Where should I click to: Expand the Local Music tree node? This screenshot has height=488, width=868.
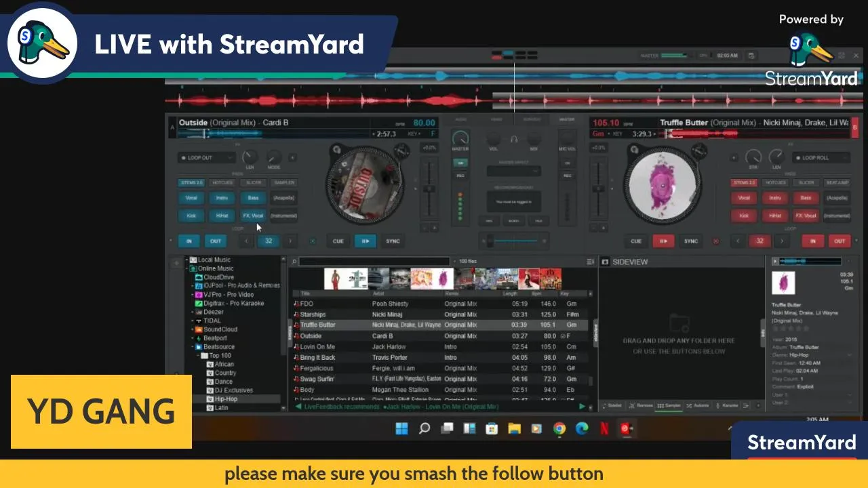[x=186, y=260]
